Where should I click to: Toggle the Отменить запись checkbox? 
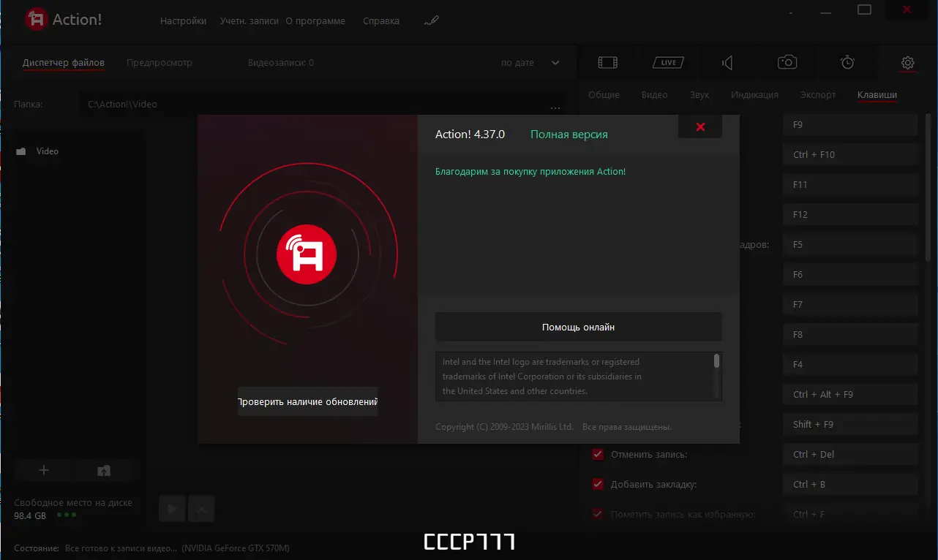pyautogui.click(x=599, y=454)
